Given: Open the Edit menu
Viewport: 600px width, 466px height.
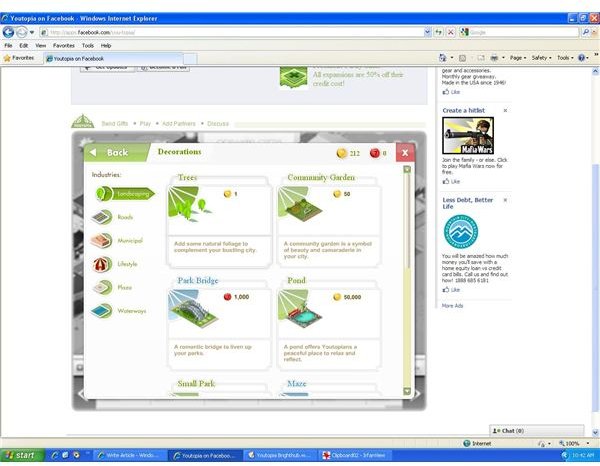Looking at the screenshot, I should 24,46.
